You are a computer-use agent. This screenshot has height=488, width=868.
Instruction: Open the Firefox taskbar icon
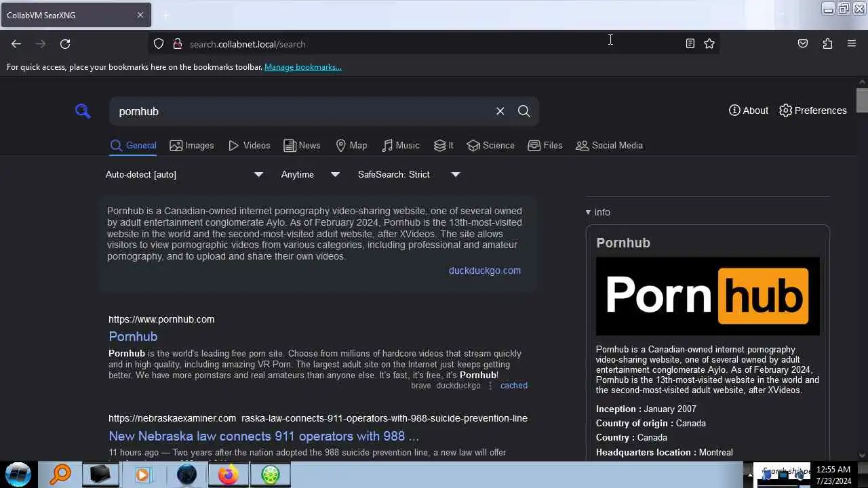pos(228,474)
